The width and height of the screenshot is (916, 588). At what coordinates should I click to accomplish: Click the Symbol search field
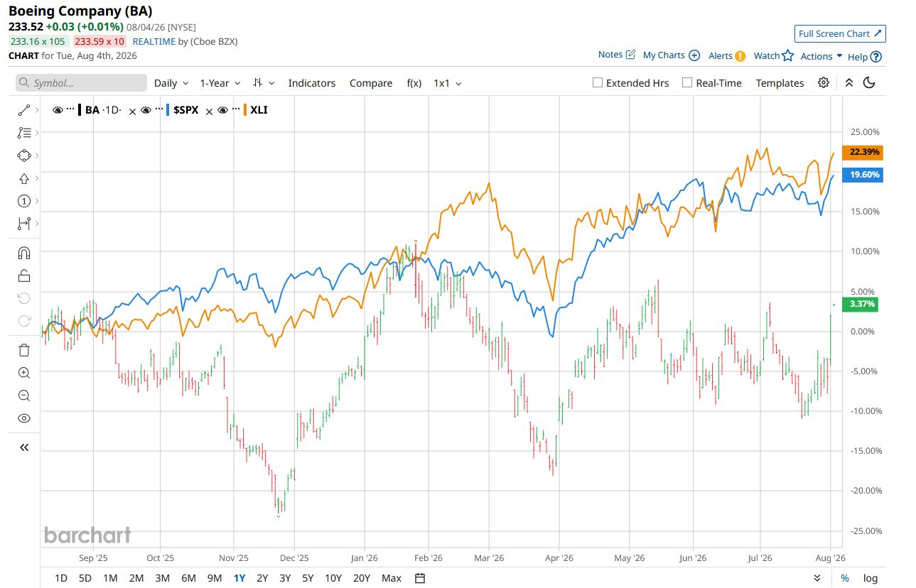coord(82,83)
